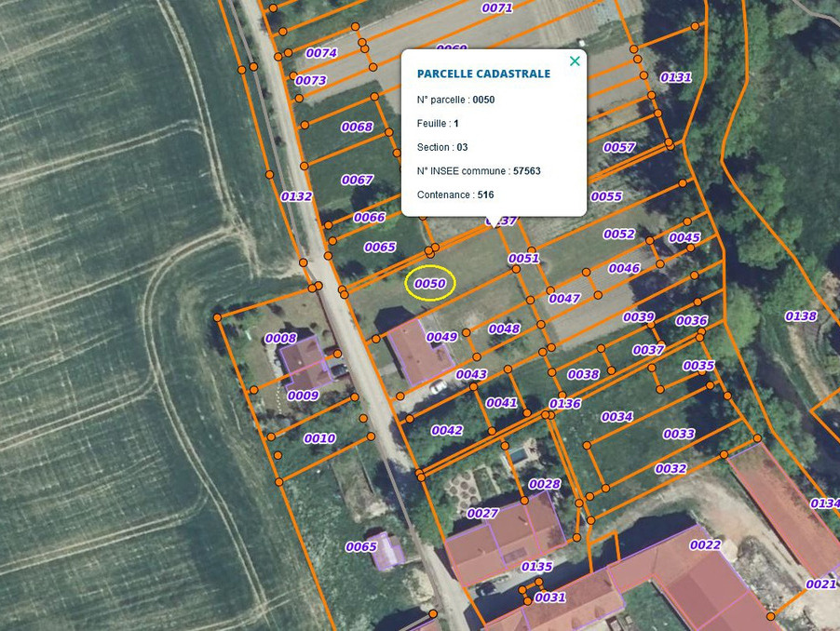Click the 'Section : 03' line
The image size is (840, 631).
pyautogui.click(x=442, y=147)
